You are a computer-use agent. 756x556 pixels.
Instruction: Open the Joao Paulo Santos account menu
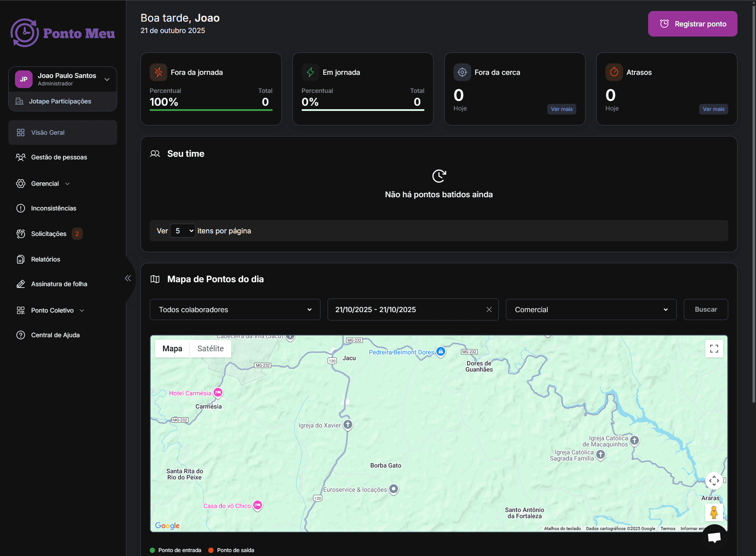(63, 79)
